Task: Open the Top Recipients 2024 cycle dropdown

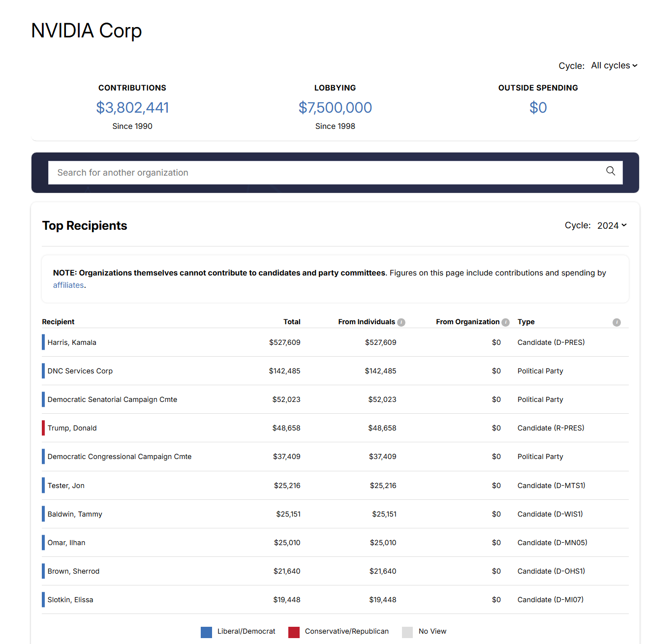Action: [612, 225]
